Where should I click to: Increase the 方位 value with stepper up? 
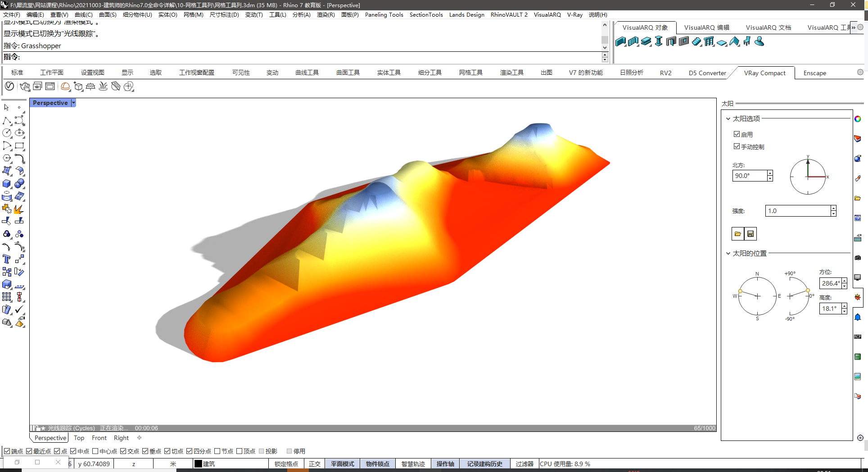click(x=844, y=281)
